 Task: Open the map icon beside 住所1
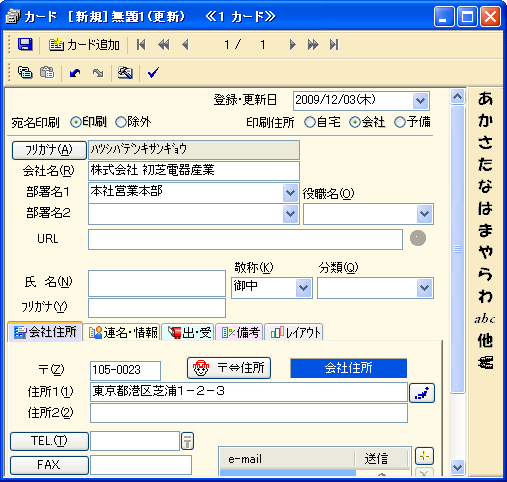[x=422, y=393]
